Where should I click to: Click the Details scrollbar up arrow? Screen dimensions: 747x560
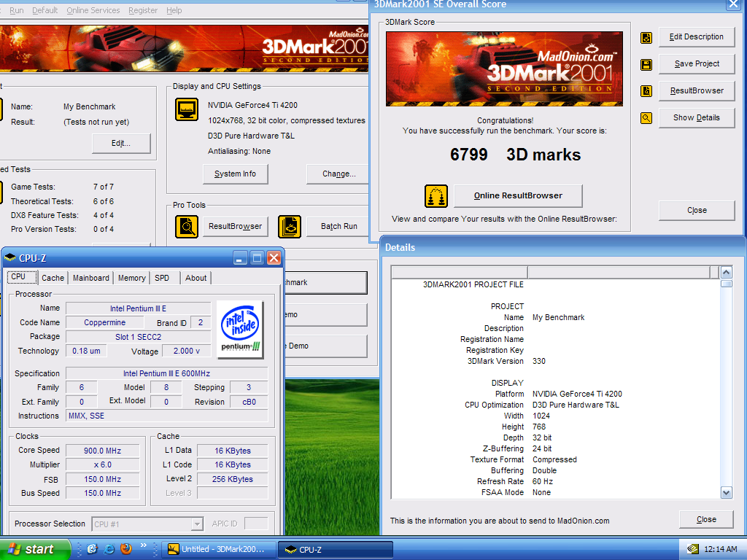pyautogui.click(x=726, y=273)
